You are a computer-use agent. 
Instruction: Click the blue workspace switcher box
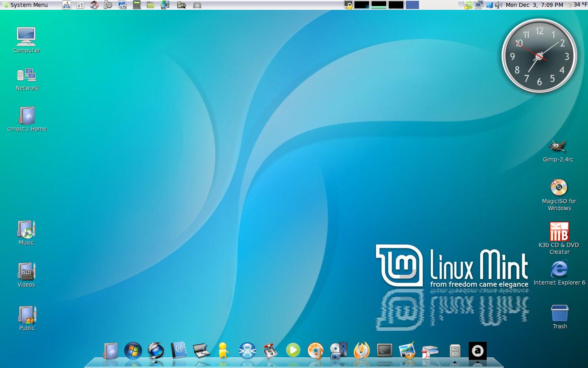tap(412, 5)
